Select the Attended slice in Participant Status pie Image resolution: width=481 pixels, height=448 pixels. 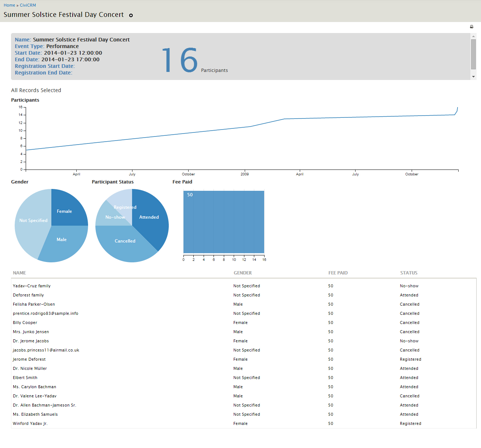[150, 218]
